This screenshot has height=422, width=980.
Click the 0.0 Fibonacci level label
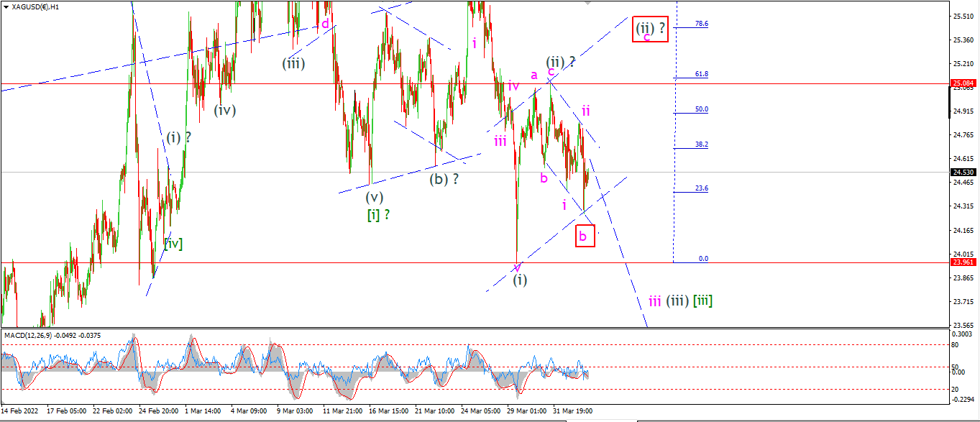[703, 258]
